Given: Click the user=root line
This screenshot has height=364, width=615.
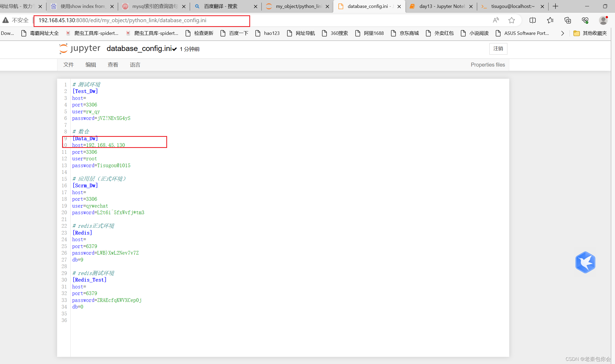Looking at the screenshot, I should (x=85, y=159).
